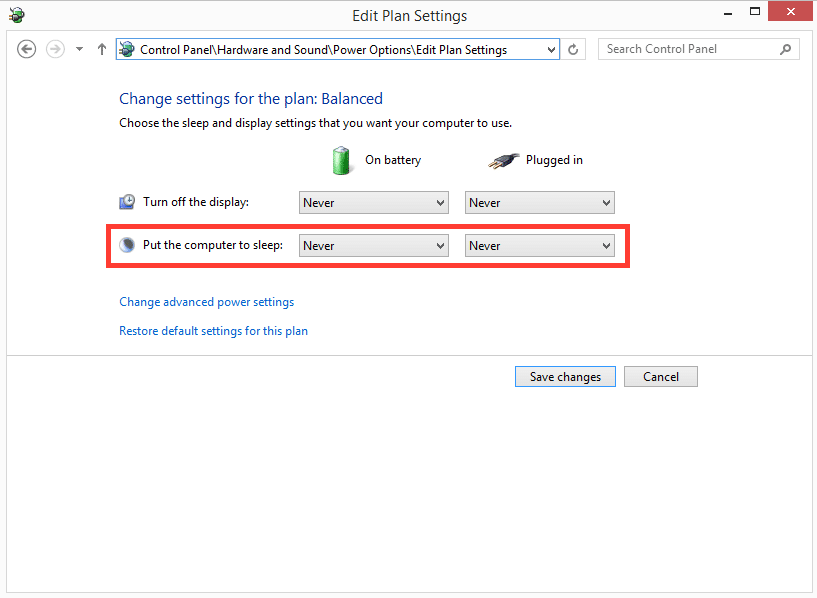Screen dimensions: 817x598
Task: Click Restore default settings for this plan
Action: tap(213, 331)
